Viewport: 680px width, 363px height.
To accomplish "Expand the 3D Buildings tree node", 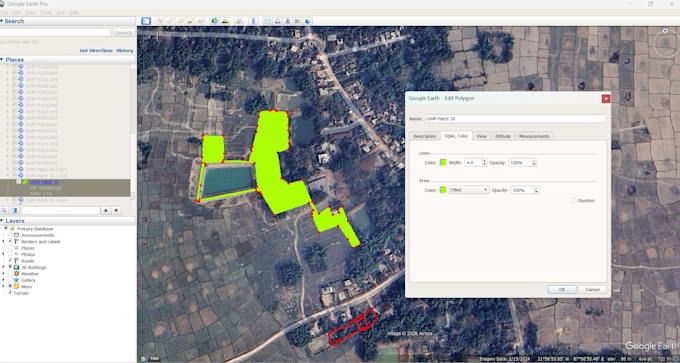I will 3,267.
